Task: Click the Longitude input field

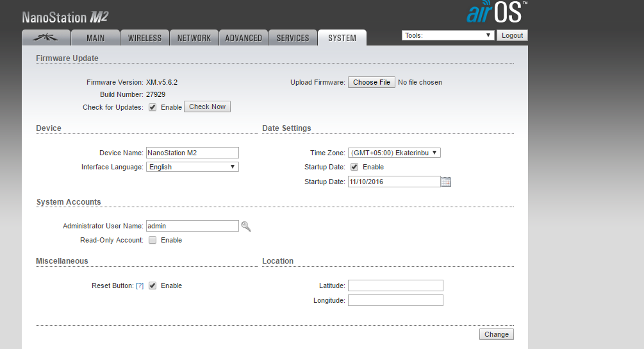Action: point(395,300)
